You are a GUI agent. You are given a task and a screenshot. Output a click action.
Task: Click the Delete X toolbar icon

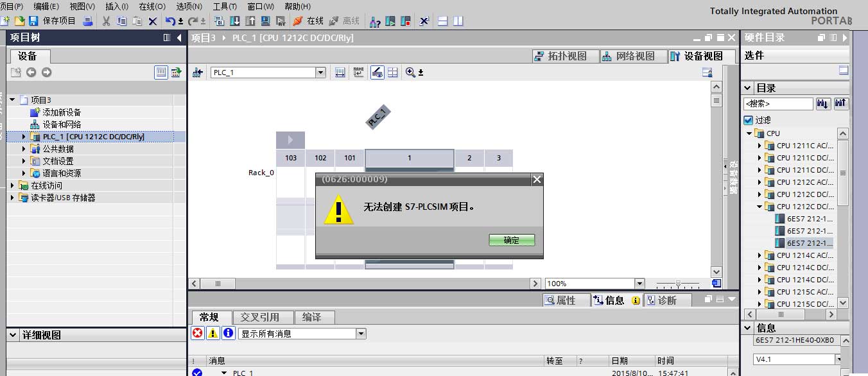153,21
